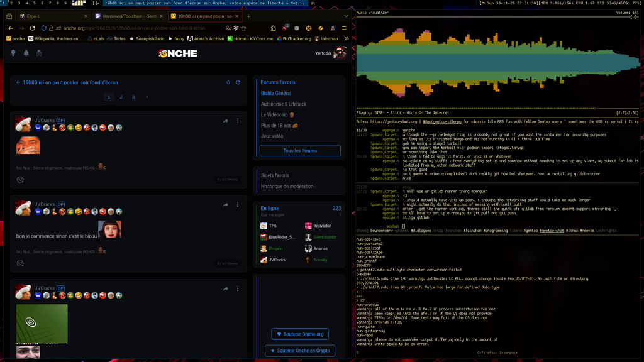The image size is (644, 362).
Task: Open the three-dot menu on second post
Action: pyautogui.click(x=237, y=205)
